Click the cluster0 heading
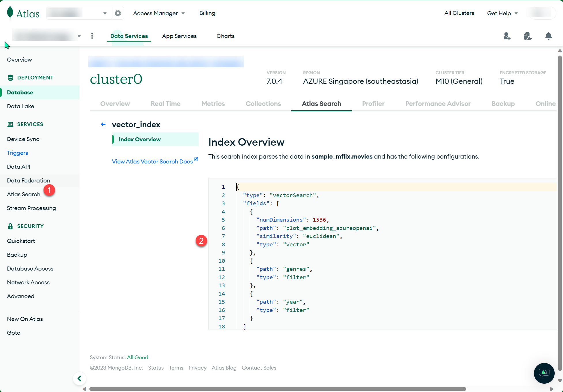The height and width of the screenshot is (392, 563). [x=116, y=79]
